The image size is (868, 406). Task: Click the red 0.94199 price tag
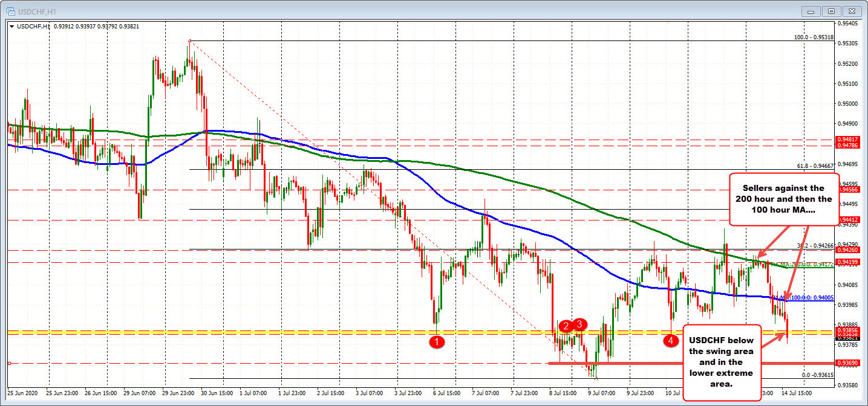[847, 262]
